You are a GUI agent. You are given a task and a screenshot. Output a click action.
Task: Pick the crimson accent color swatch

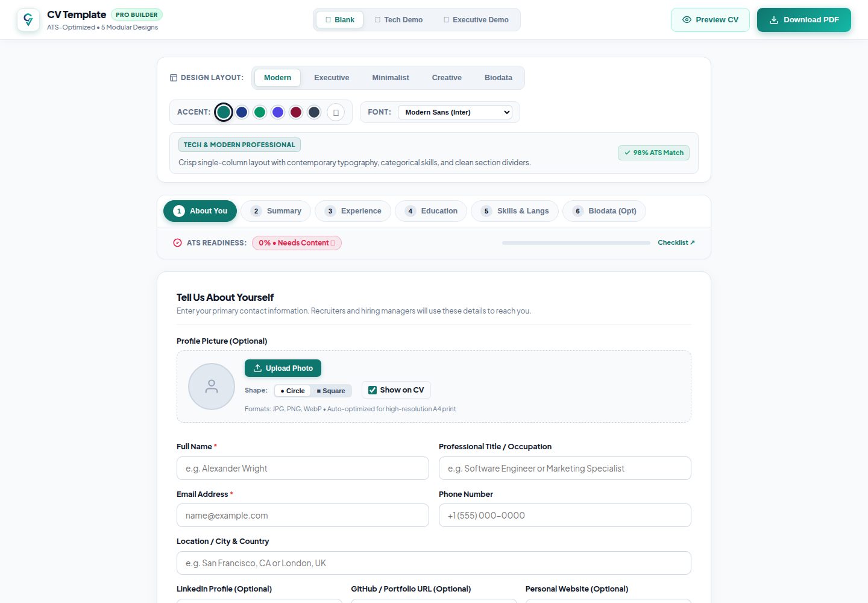pos(296,112)
